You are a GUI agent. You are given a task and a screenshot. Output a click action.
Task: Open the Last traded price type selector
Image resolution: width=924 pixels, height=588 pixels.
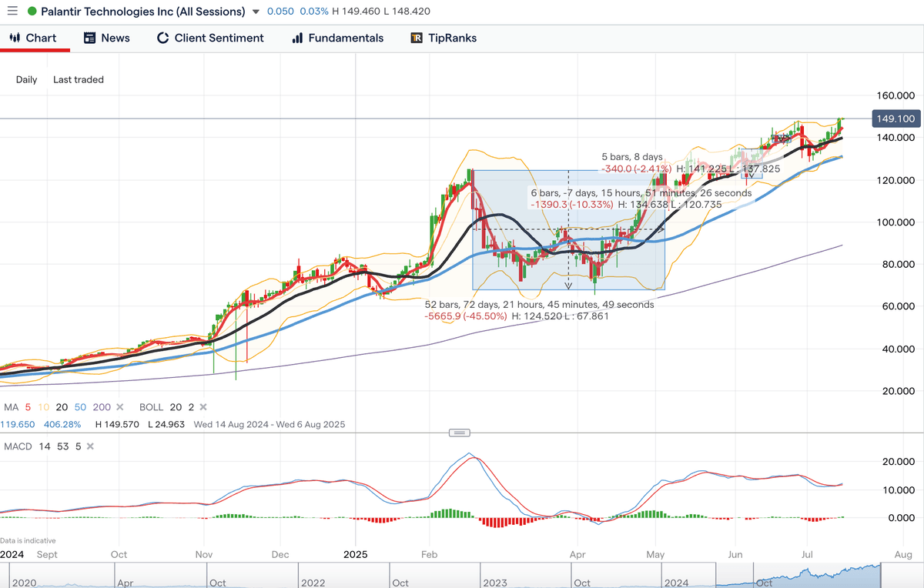pyautogui.click(x=78, y=79)
